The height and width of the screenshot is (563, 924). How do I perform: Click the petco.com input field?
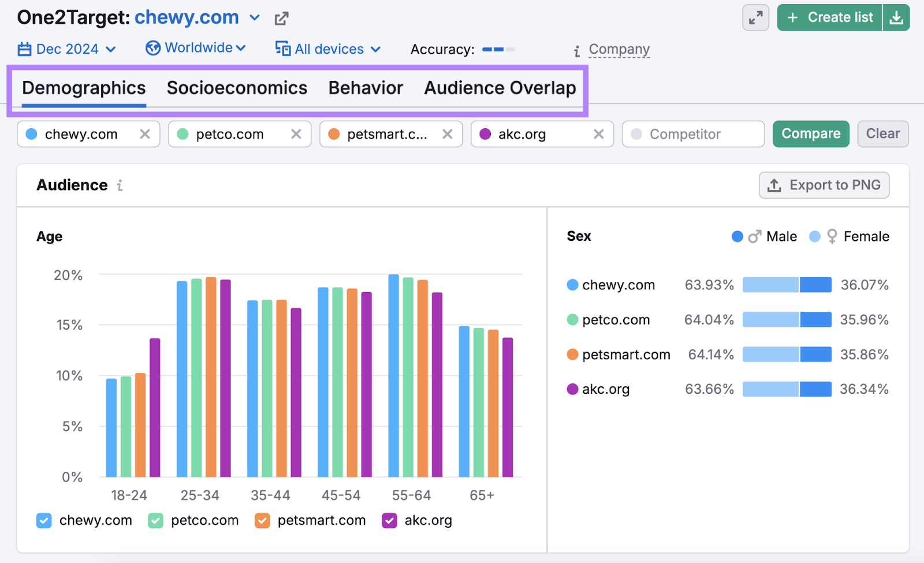click(x=240, y=134)
